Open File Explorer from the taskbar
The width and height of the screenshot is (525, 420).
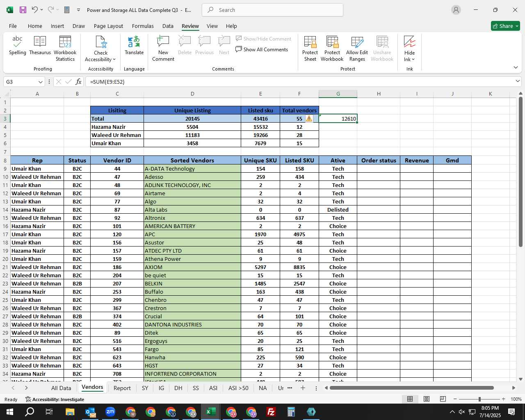[70, 412]
